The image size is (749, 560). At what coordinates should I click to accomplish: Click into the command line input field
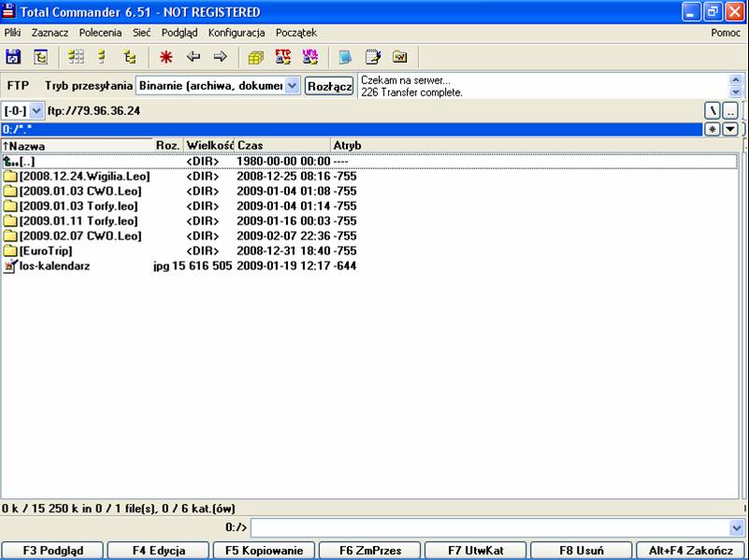coord(491,527)
